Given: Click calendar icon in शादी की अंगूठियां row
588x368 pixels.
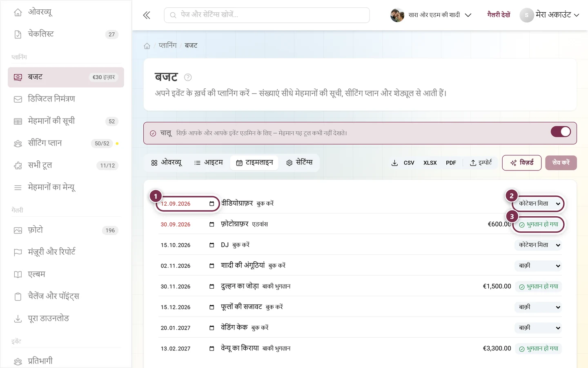Looking at the screenshot, I should (x=212, y=266).
